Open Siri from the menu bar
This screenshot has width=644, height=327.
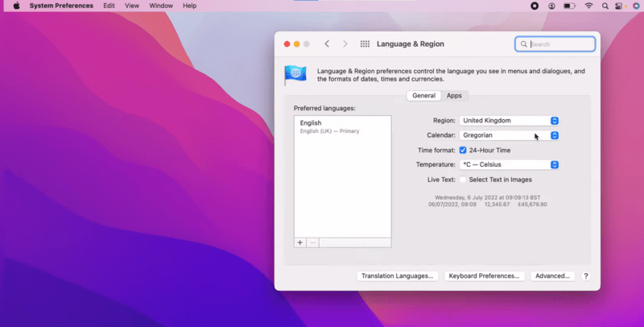[x=636, y=6]
